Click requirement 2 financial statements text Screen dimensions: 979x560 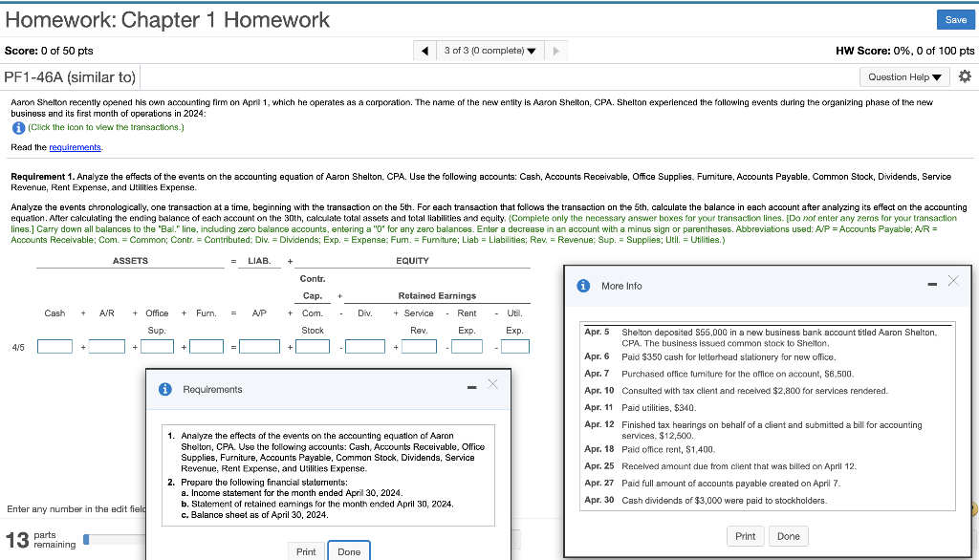tap(264, 483)
